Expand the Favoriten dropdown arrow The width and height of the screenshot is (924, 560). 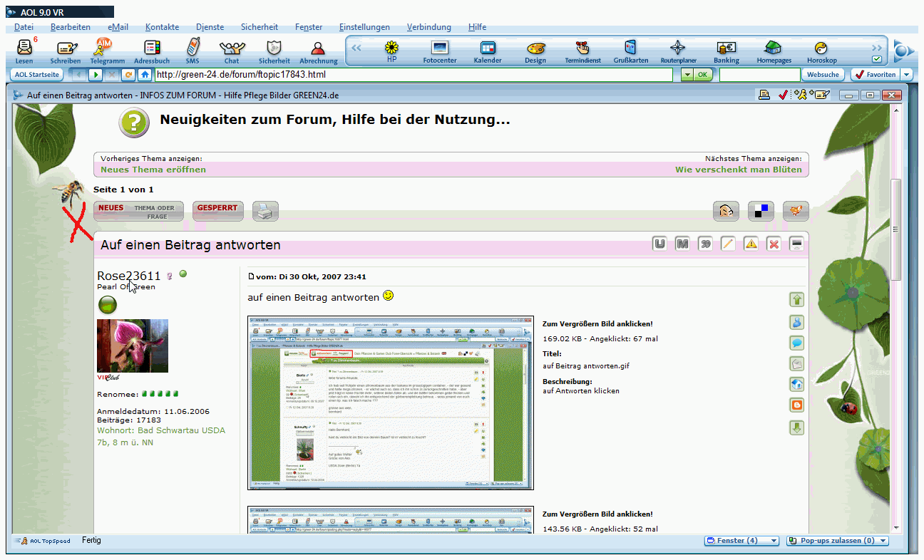pos(906,75)
